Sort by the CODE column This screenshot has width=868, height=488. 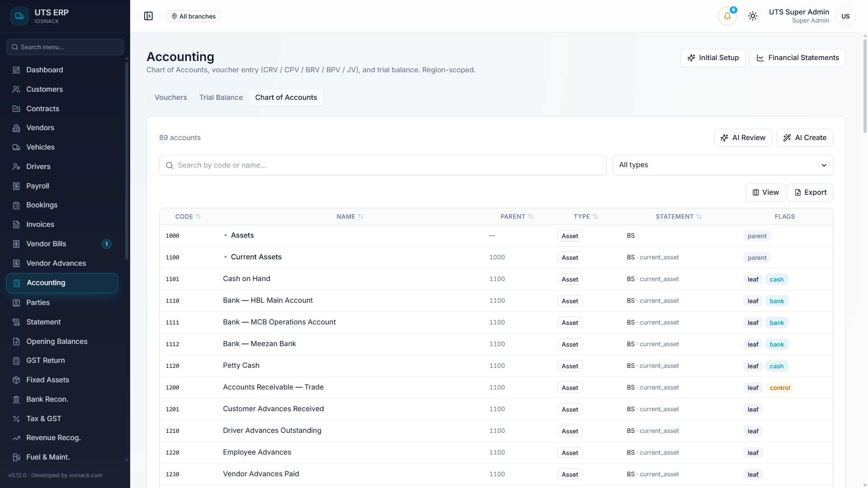pos(188,216)
